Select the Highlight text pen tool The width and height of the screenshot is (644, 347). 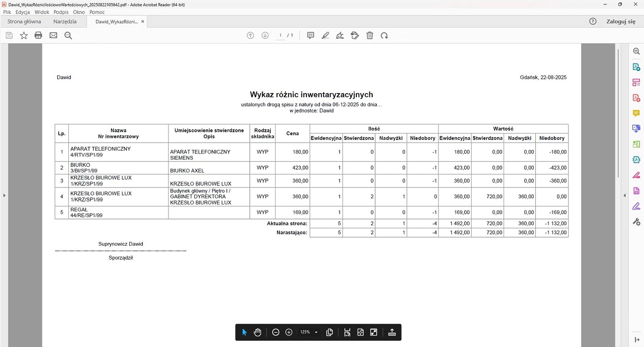[x=325, y=35]
